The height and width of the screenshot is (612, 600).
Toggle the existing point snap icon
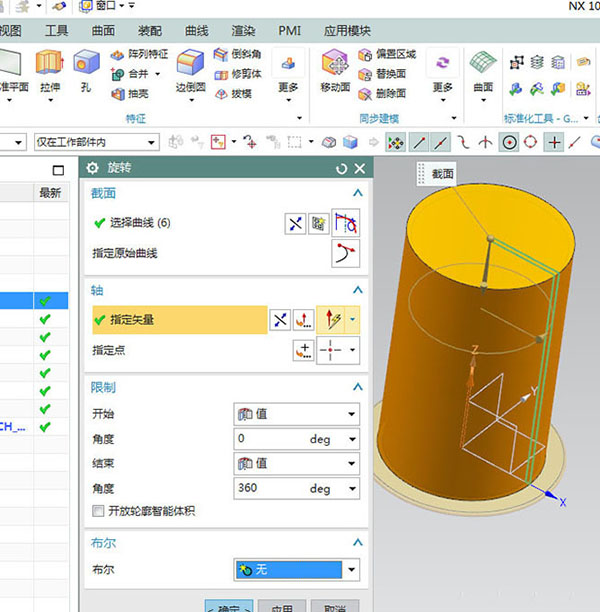pos(554,142)
